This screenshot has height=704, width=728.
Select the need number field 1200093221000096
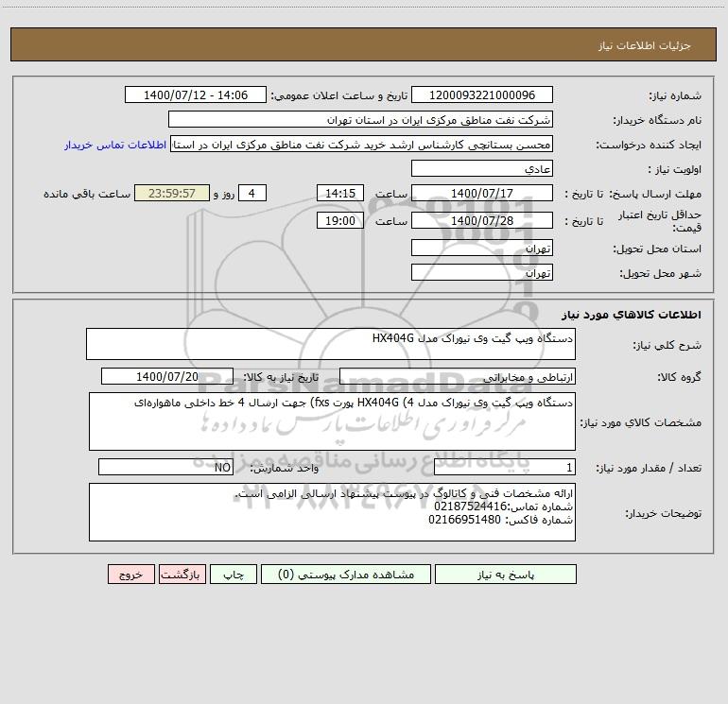(482, 95)
